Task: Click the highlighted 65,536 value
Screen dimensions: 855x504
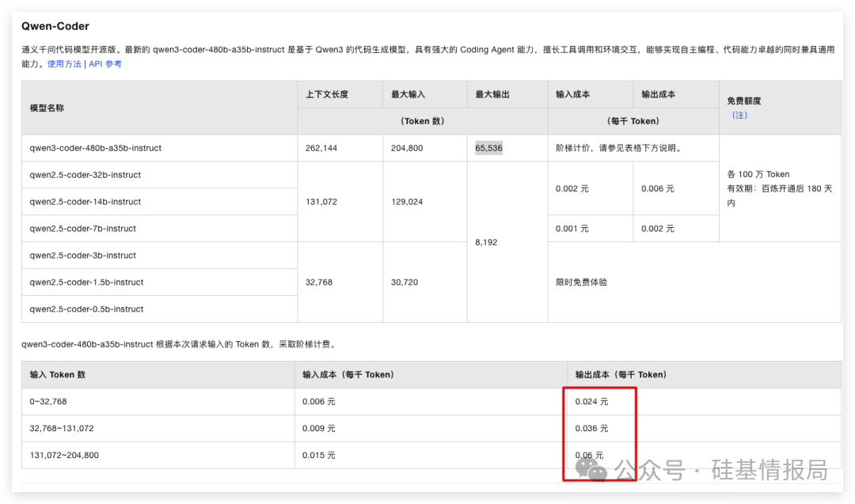Action: (x=488, y=148)
